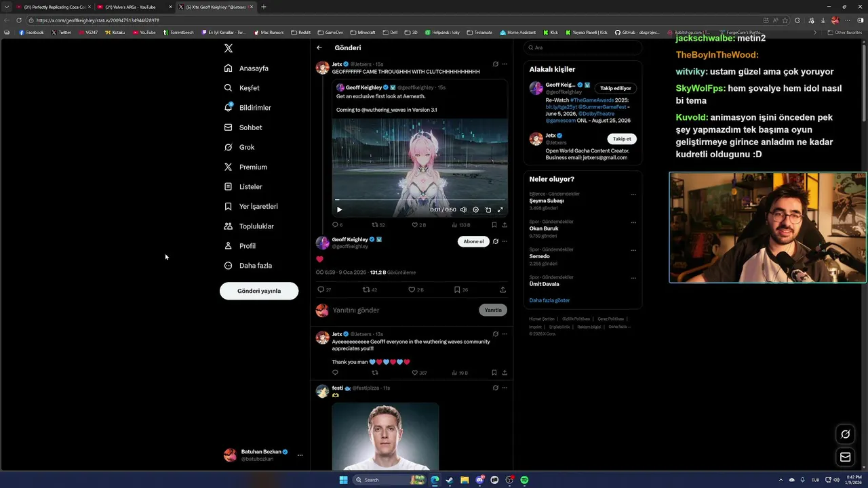Open options for Semedo trend
868x488 pixels.
tap(633, 250)
